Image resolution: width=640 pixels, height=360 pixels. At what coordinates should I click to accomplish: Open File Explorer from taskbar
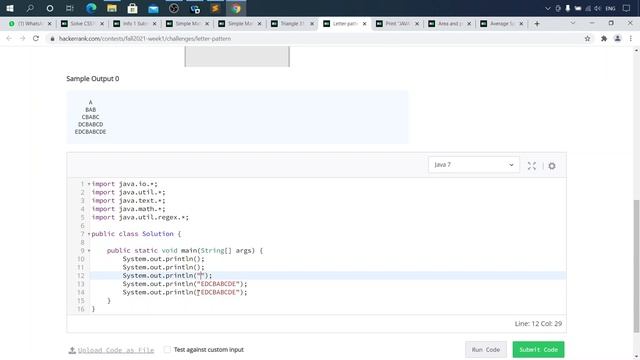point(112,8)
